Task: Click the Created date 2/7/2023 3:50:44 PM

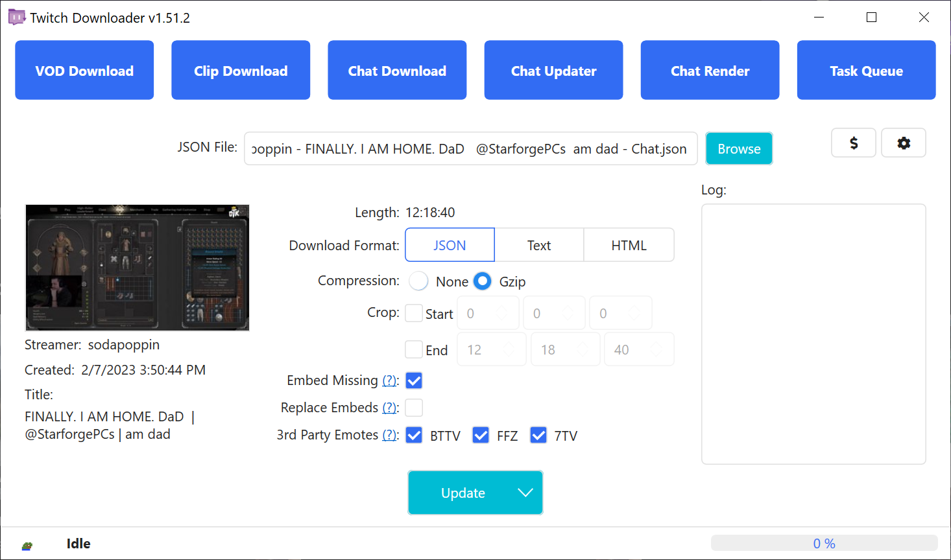Action: click(143, 370)
